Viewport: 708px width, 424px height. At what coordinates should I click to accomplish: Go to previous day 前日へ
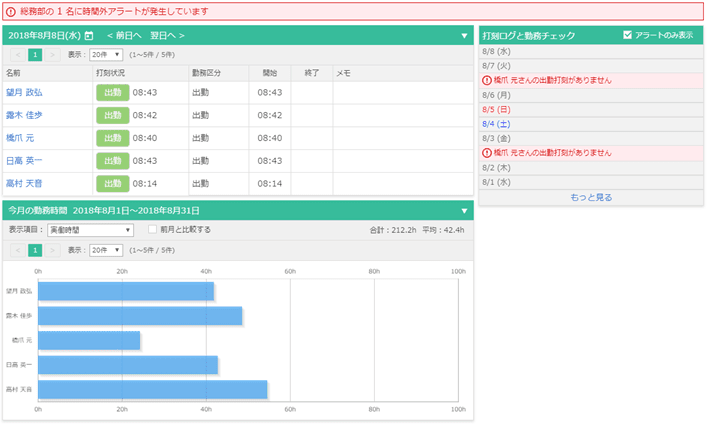pos(125,36)
